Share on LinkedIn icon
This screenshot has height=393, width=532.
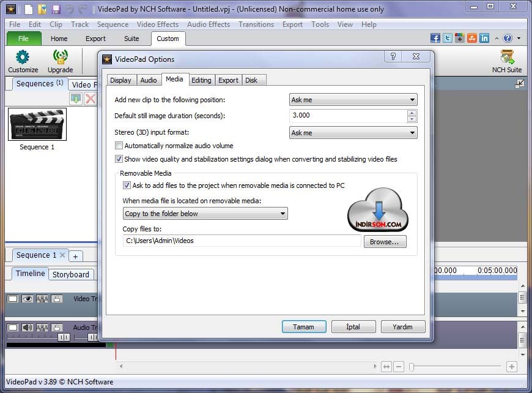[x=484, y=38]
